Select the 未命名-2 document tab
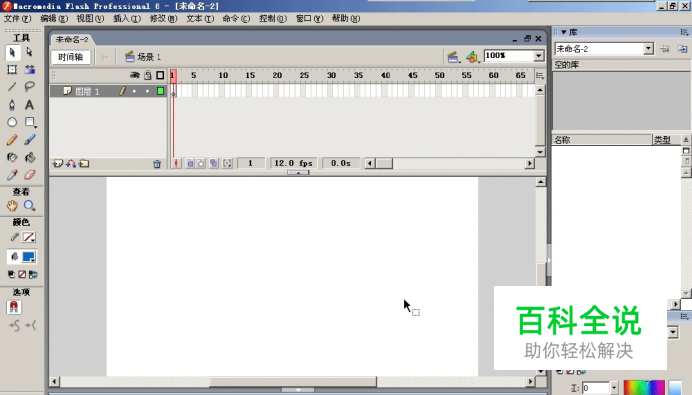The height and width of the screenshot is (395, 692). point(71,39)
